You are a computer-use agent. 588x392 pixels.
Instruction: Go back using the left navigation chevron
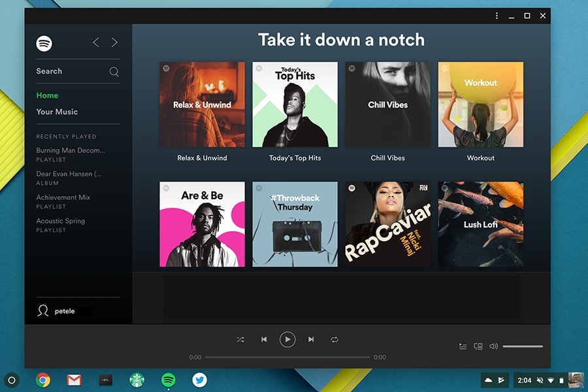[x=95, y=42]
